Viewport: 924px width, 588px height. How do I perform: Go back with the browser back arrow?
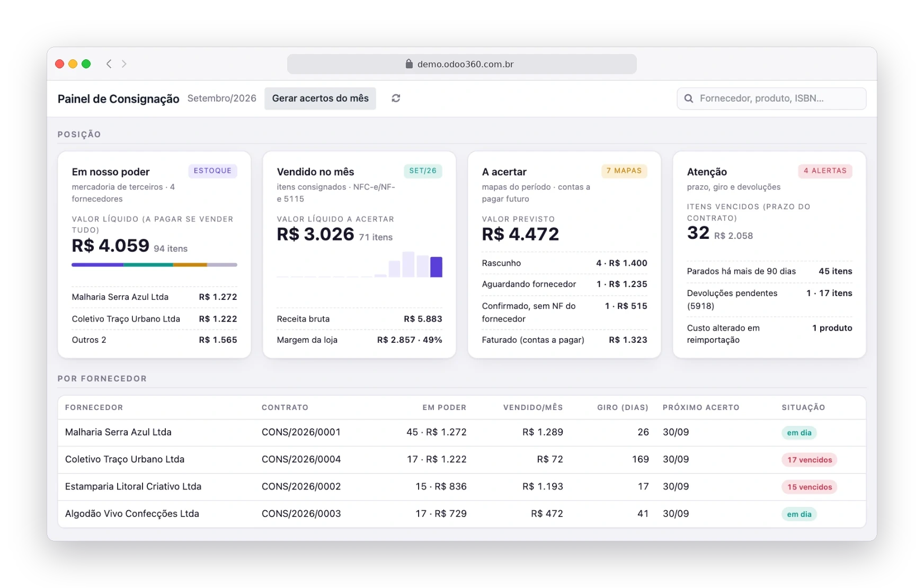coord(109,64)
